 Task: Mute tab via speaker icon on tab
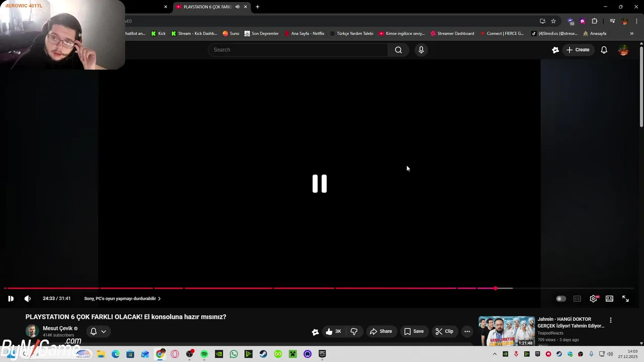point(237,7)
